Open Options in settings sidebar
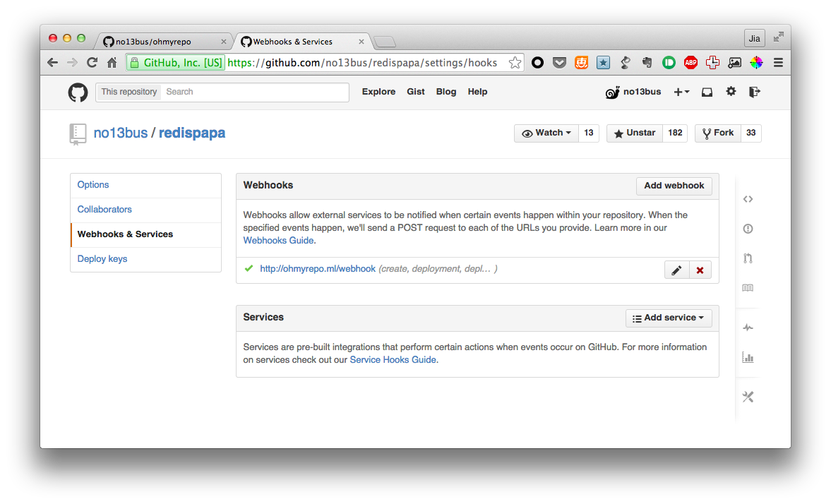Screen dimensions: 831x504 click(x=145, y=185)
